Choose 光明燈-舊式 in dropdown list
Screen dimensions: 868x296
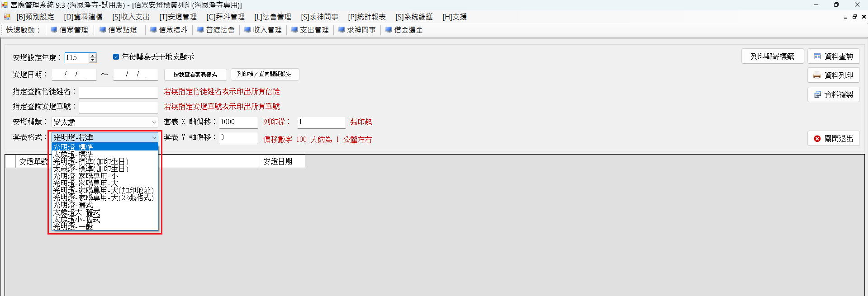pos(73,205)
